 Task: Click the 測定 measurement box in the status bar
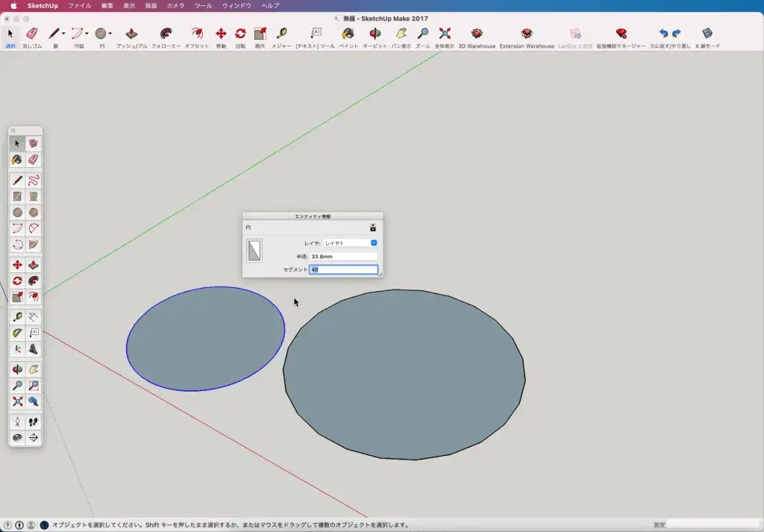pos(714,525)
